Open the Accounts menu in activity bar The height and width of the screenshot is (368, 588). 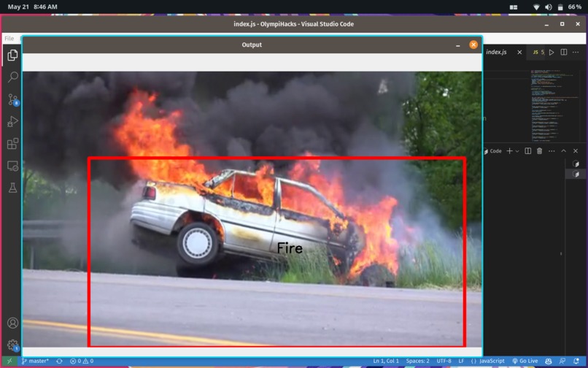tap(12, 323)
